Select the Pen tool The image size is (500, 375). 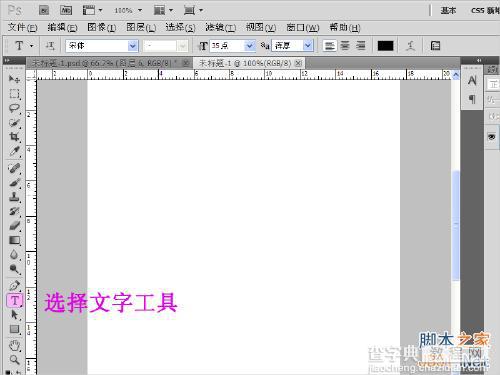pyautogui.click(x=14, y=285)
